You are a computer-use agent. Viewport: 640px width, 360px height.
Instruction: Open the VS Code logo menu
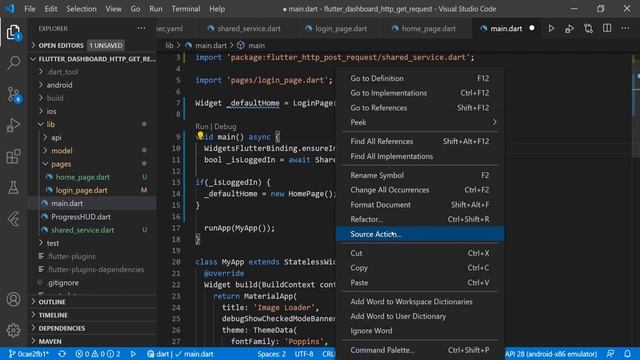coord(10,9)
